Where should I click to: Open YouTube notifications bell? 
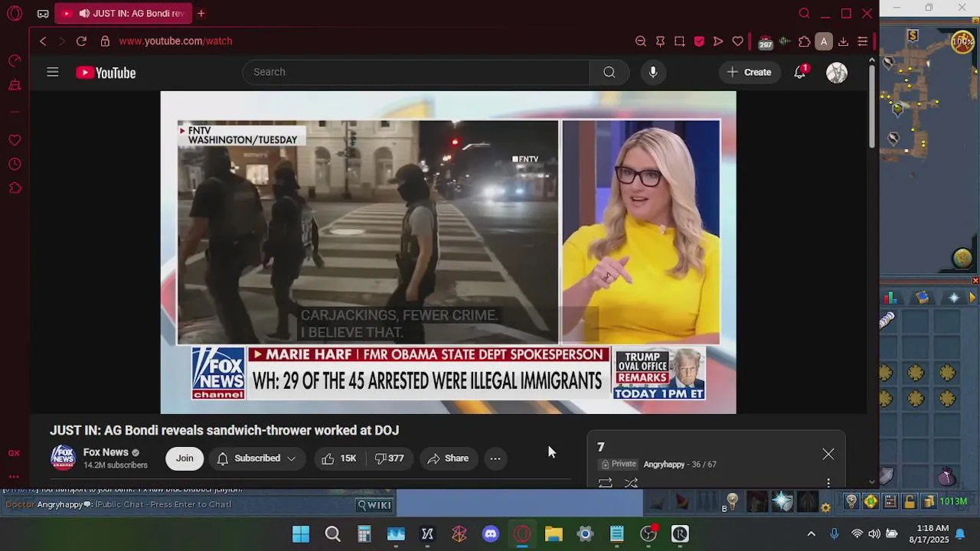[800, 72]
